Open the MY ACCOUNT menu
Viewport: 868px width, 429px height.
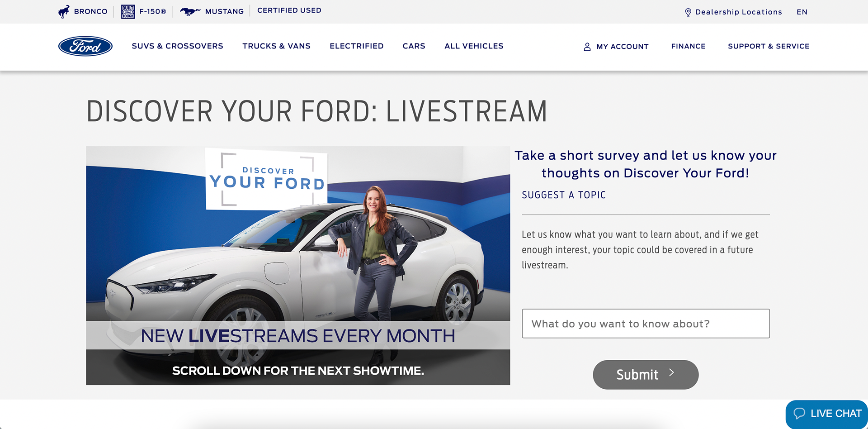pos(623,47)
